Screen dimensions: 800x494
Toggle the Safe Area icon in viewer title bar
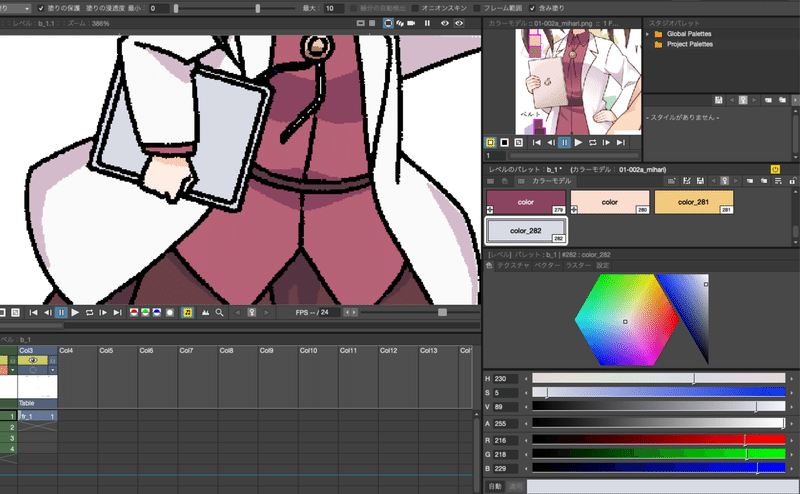click(x=361, y=23)
